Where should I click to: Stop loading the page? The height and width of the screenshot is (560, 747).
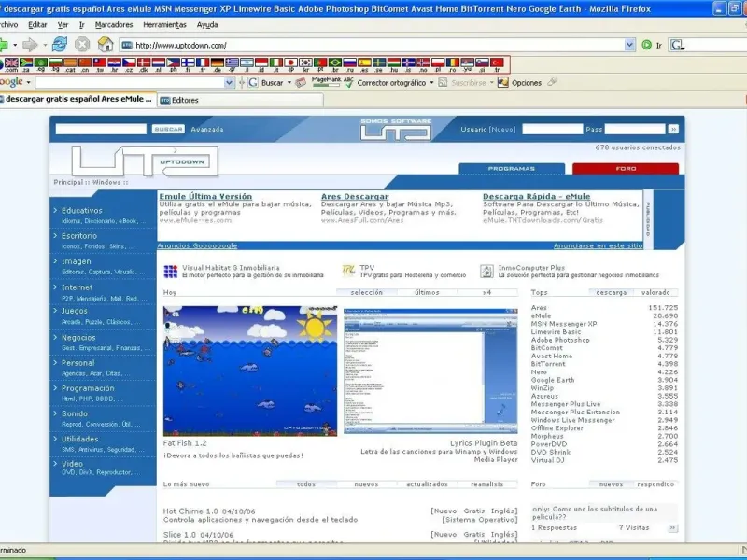click(82, 45)
